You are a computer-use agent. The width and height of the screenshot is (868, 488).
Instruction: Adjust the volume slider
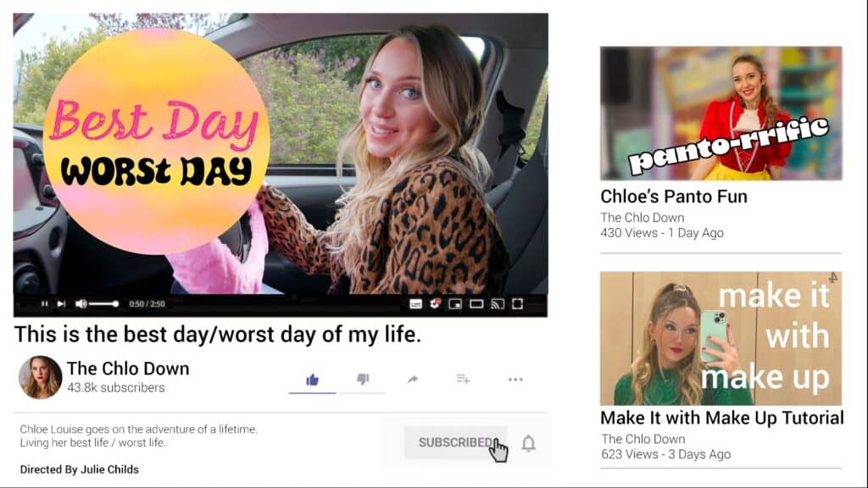103,304
